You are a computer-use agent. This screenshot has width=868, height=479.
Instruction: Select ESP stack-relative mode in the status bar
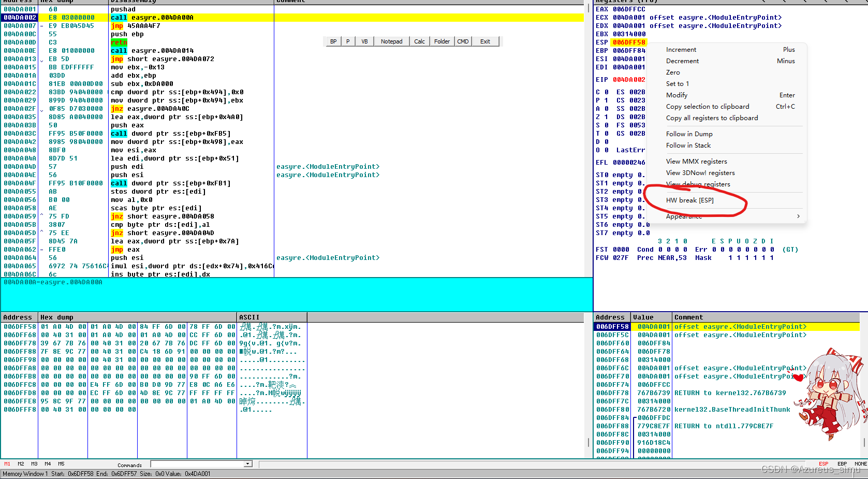pyautogui.click(x=823, y=464)
